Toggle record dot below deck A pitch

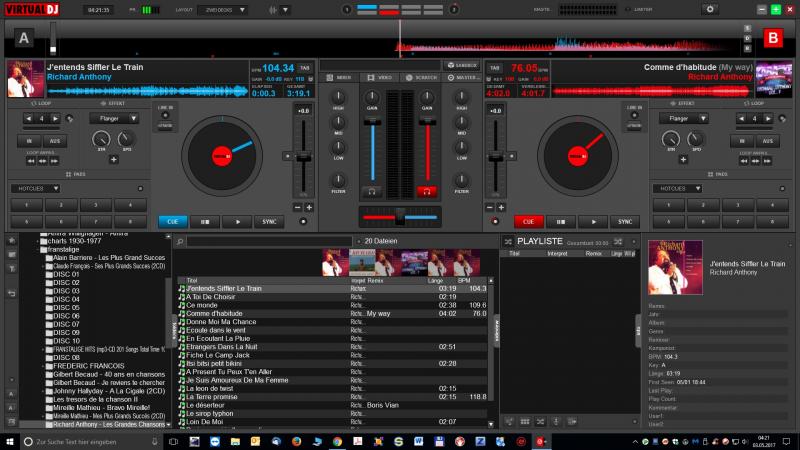tap(303, 221)
